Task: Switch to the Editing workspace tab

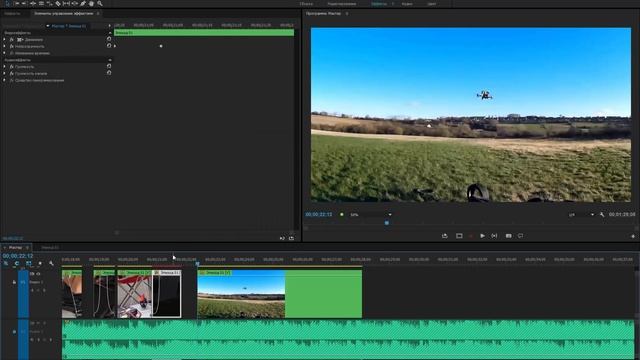Action: 342,4
